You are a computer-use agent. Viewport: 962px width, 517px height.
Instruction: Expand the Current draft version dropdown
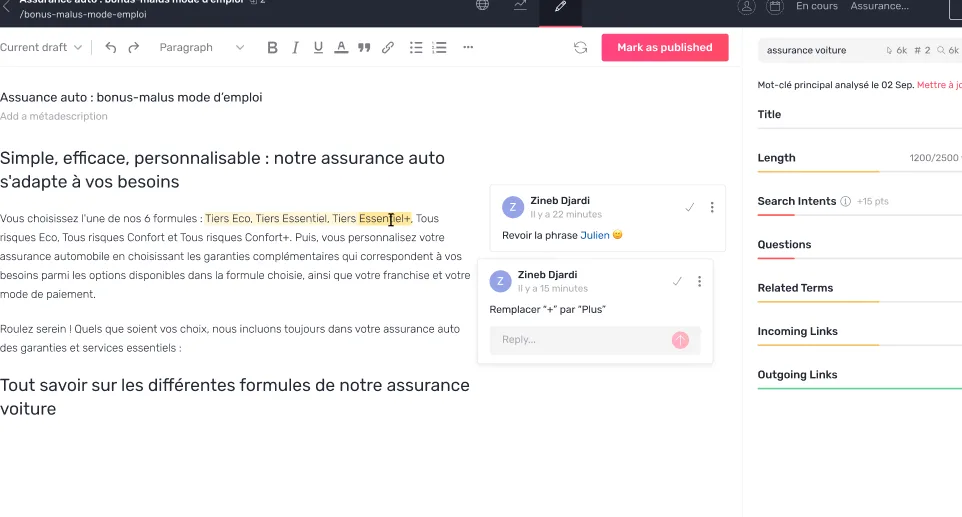41,47
